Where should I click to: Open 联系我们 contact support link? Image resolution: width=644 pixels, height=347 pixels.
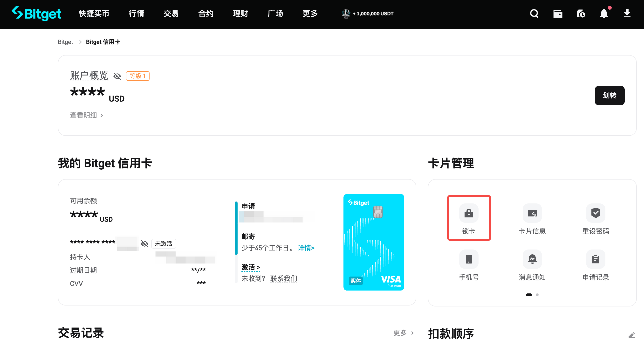283,279
